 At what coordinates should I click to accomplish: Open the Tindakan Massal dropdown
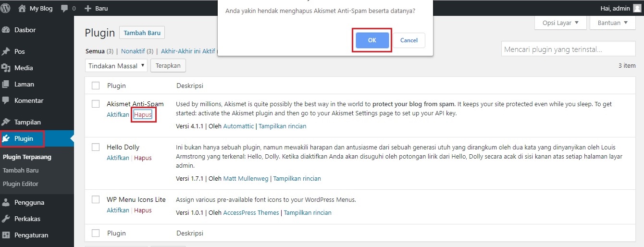point(116,66)
